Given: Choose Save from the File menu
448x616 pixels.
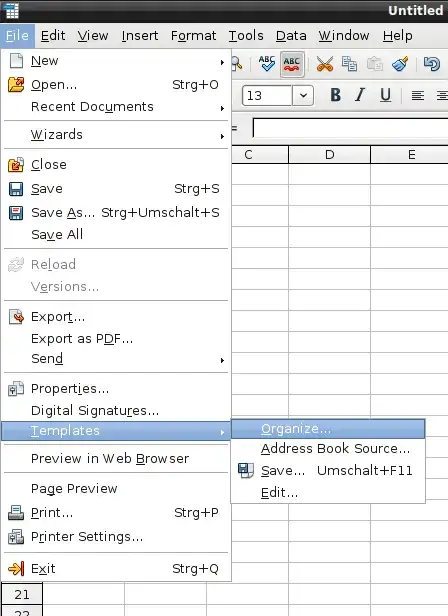Looking at the screenshot, I should coord(116,189).
